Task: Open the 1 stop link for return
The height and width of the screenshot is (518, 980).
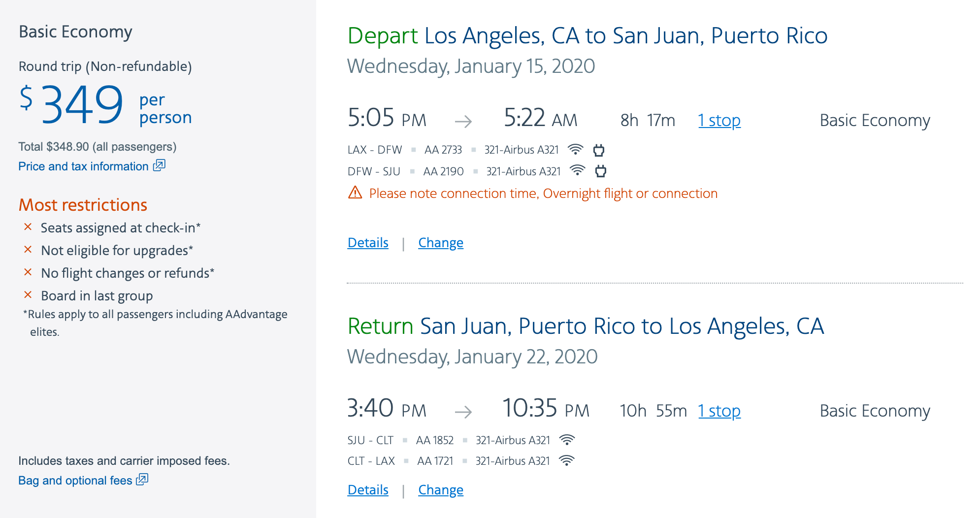Action: (719, 411)
